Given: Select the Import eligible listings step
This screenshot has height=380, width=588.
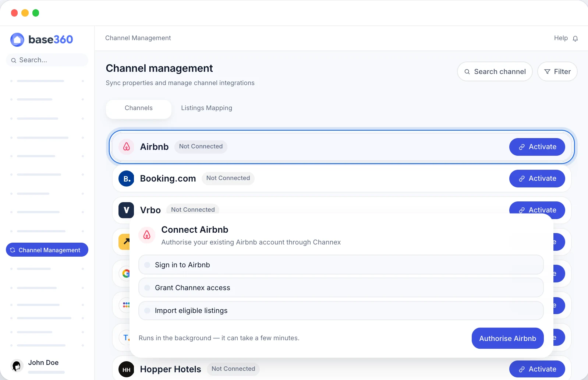Looking at the screenshot, I should [x=341, y=310].
